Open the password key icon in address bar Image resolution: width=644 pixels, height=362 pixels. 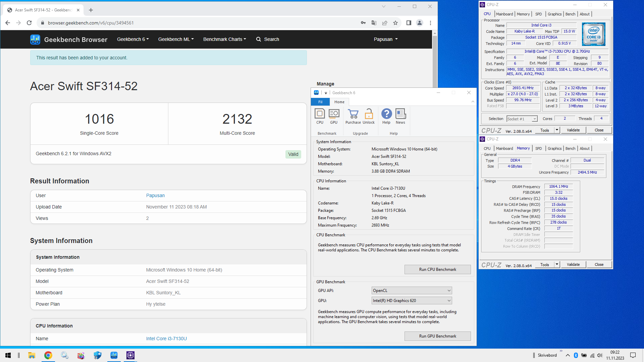[x=363, y=23]
